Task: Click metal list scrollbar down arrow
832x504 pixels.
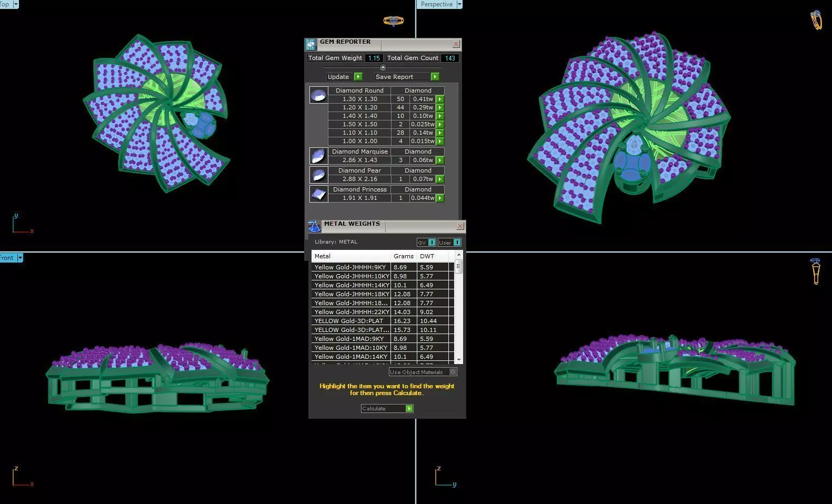Action: click(458, 359)
